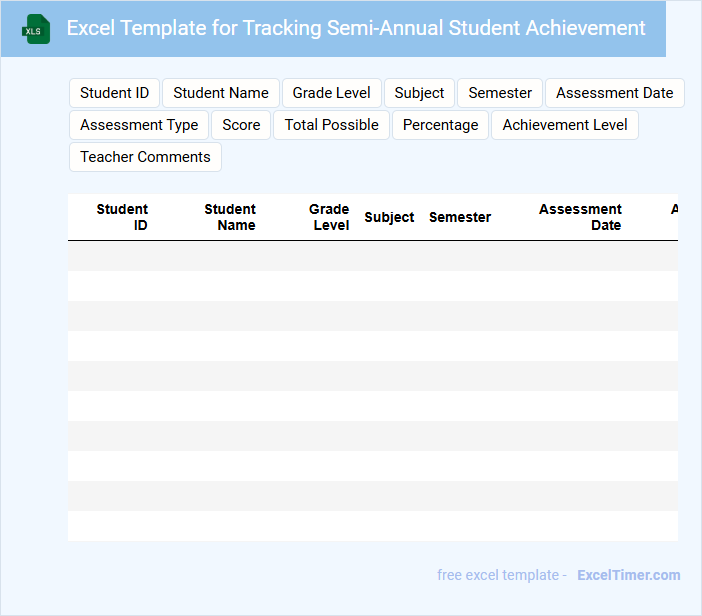
Task: Choose the Achievement Level tag
Action: coord(565,125)
